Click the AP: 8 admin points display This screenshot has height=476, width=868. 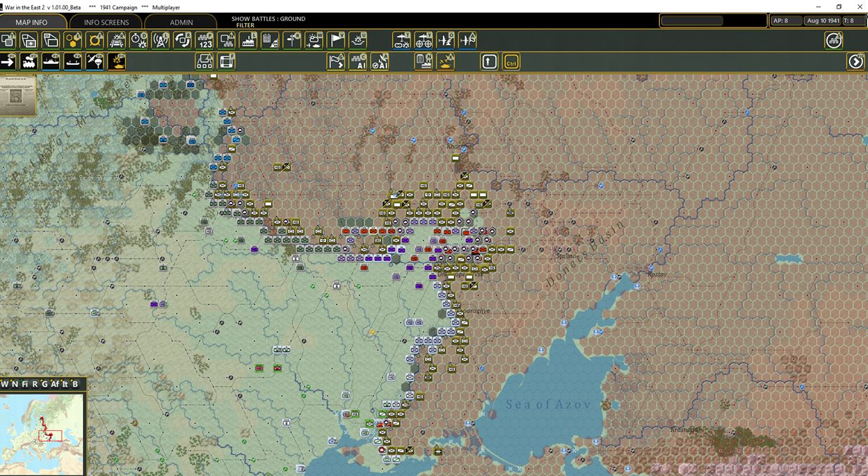pos(786,20)
